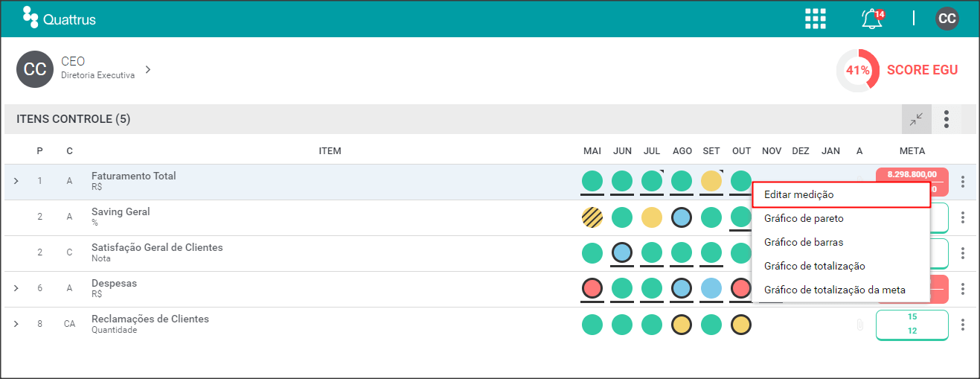
Task: Open the notifications bell with 14 badge
Action: pyautogui.click(x=872, y=19)
